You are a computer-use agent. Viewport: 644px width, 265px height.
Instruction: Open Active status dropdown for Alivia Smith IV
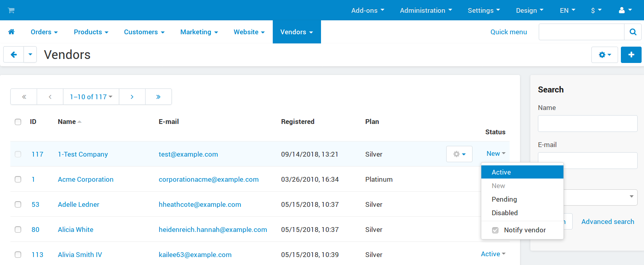point(493,254)
